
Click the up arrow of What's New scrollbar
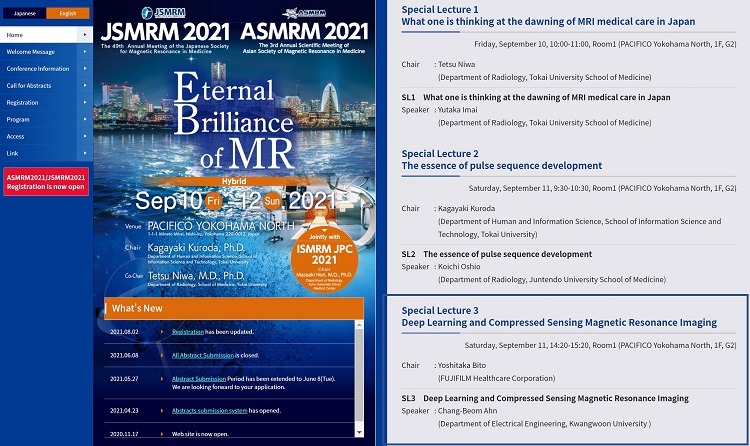coord(359,325)
